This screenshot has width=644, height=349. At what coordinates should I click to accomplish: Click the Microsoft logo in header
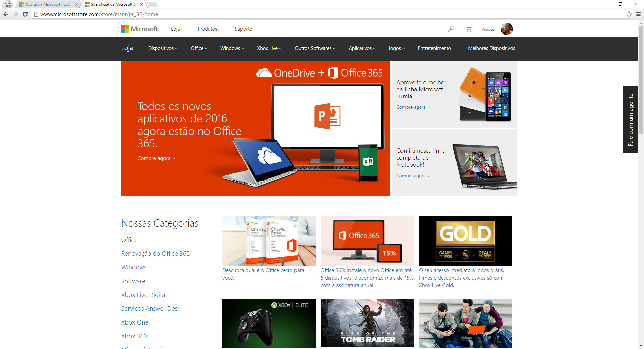pos(139,29)
